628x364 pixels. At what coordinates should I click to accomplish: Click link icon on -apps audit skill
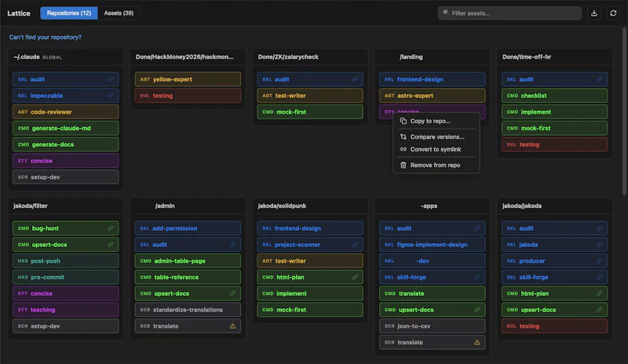pos(477,228)
